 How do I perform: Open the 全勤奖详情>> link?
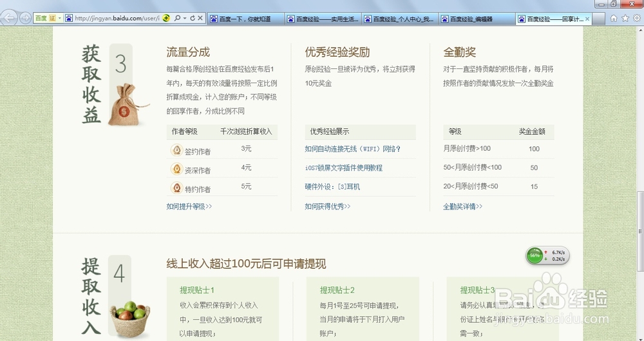coord(462,206)
